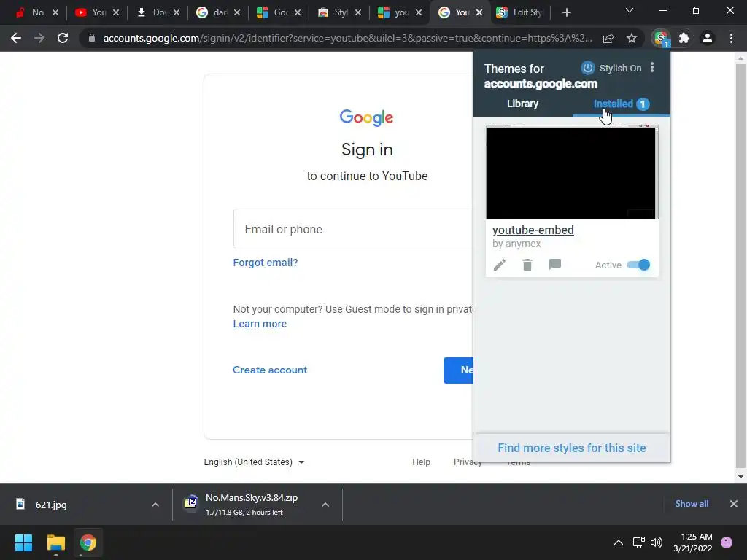Viewport: 747px width, 560px height.
Task: Close the 'Styl' tab
Action: point(358,12)
